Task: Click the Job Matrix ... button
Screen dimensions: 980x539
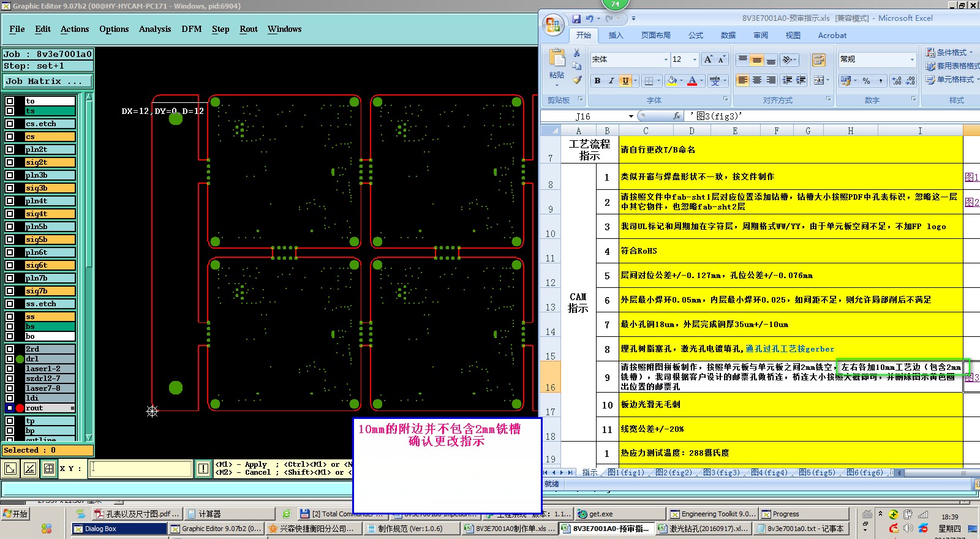Action: pos(48,81)
